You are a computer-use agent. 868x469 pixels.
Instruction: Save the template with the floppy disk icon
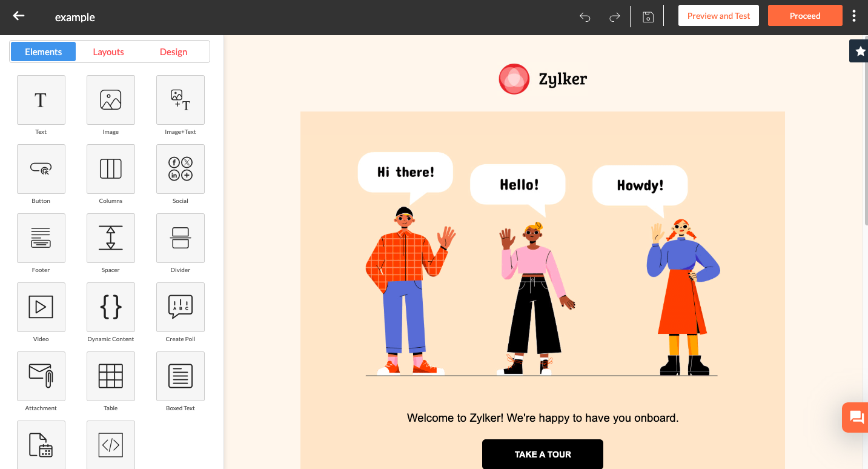(x=648, y=17)
